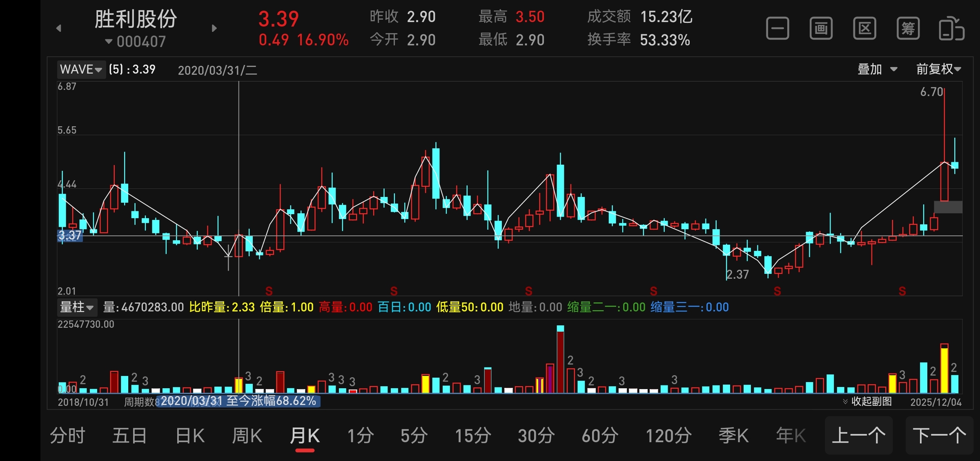Click the S marker below chart at far right
Screen dimensions: 980x461
[x=902, y=291]
